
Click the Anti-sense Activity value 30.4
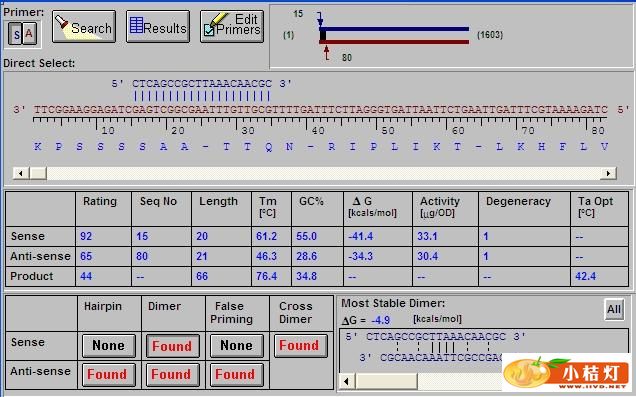427,256
